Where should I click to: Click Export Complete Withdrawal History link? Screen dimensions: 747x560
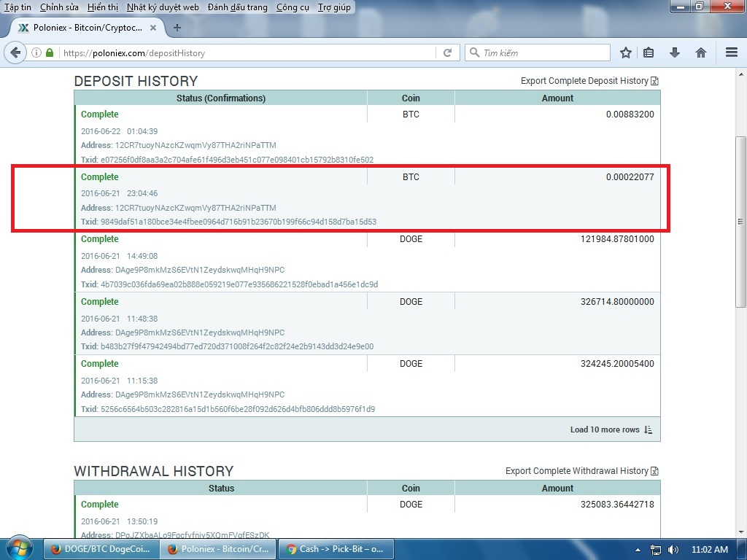tap(577, 471)
